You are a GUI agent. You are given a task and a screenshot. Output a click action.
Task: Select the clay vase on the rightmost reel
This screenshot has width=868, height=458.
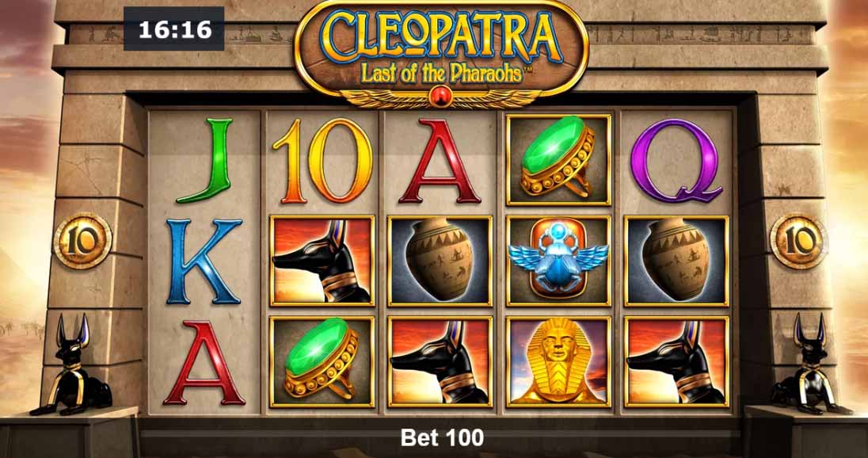pos(676,260)
